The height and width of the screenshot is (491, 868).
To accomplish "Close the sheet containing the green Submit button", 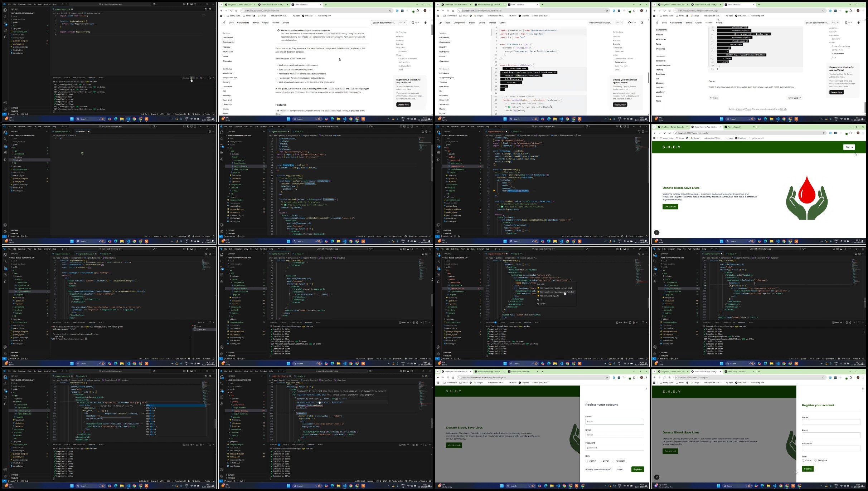I will click(863, 389).
